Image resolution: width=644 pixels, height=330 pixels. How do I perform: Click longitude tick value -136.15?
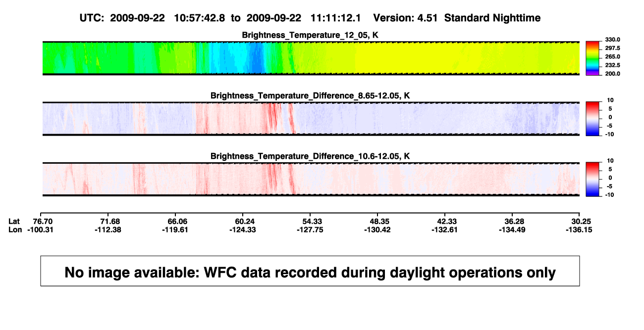click(579, 230)
